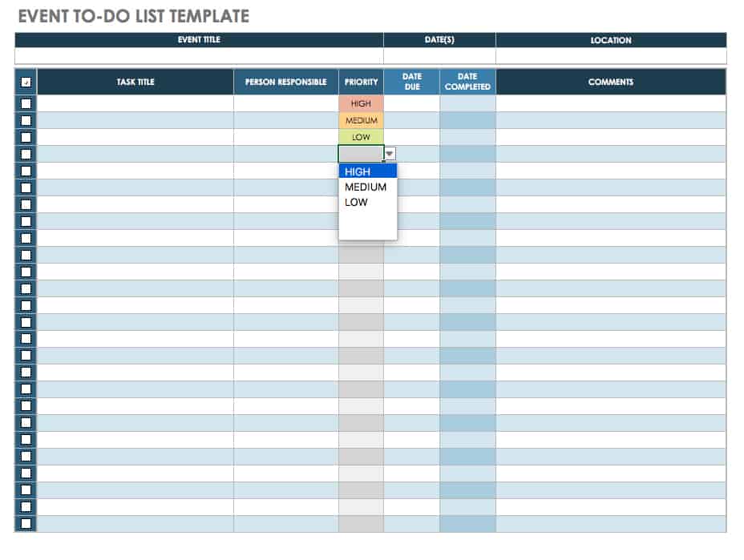
Task: Click the EVENT TITLE header cell
Action: point(199,40)
